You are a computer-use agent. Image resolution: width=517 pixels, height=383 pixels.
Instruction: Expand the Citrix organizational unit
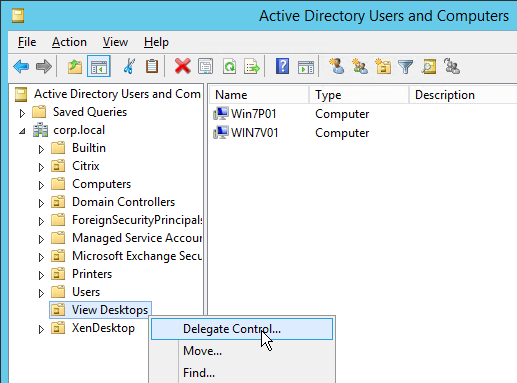coord(41,167)
